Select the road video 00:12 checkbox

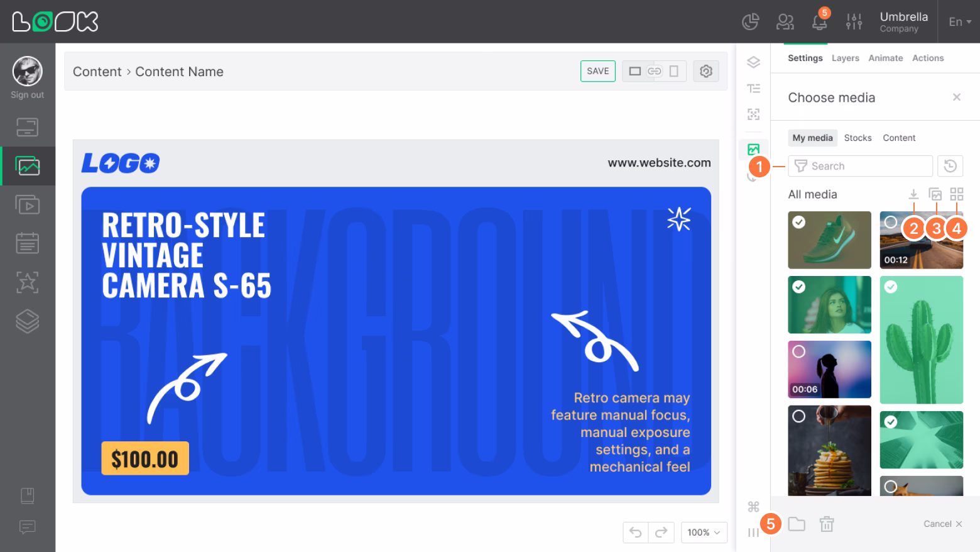click(890, 222)
